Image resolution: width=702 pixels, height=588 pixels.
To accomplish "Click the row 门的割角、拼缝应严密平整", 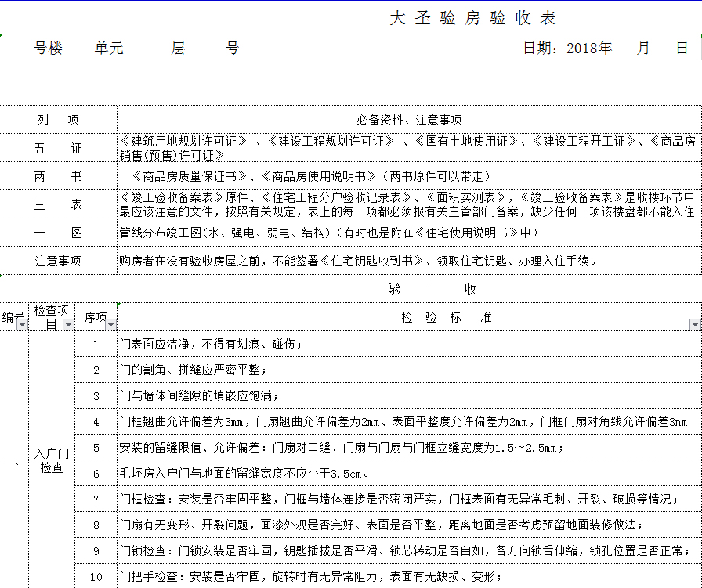I will (x=409, y=370).
